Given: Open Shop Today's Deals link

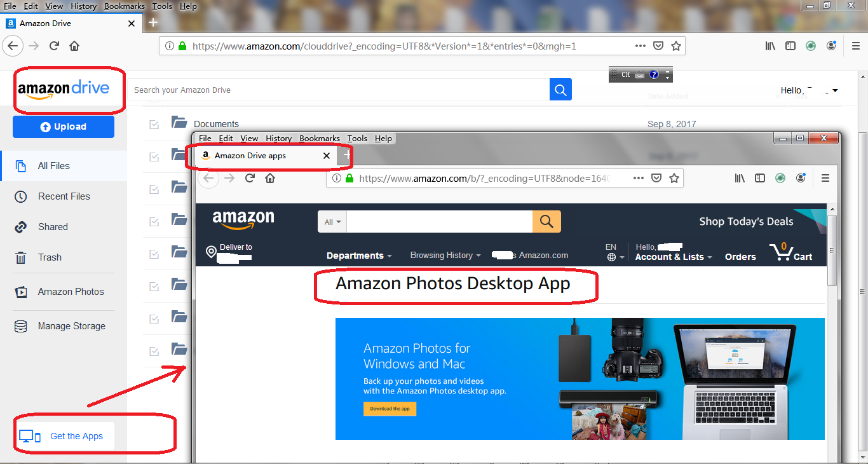Looking at the screenshot, I should pyautogui.click(x=745, y=221).
